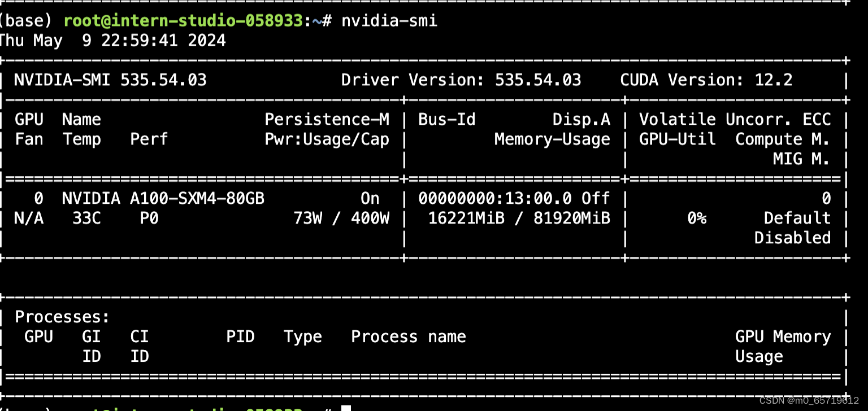Click the Persistence-M On indicator
This screenshot has width=868, height=411.
tap(370, 198)
